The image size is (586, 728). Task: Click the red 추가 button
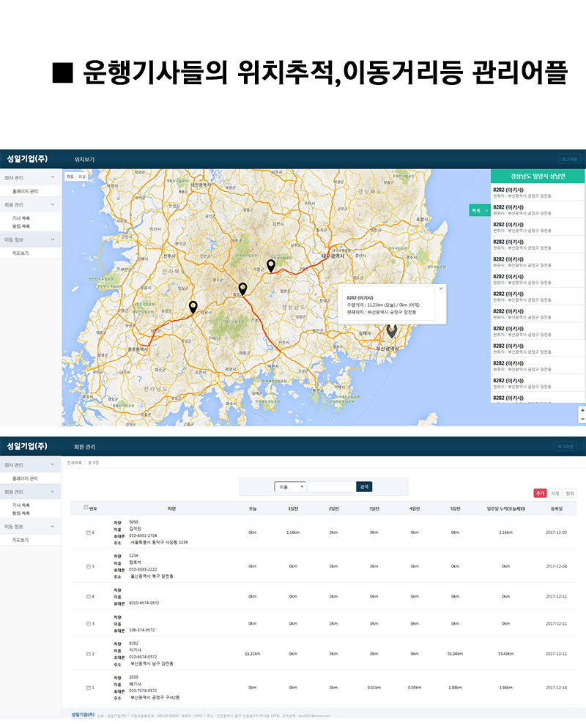540,494
